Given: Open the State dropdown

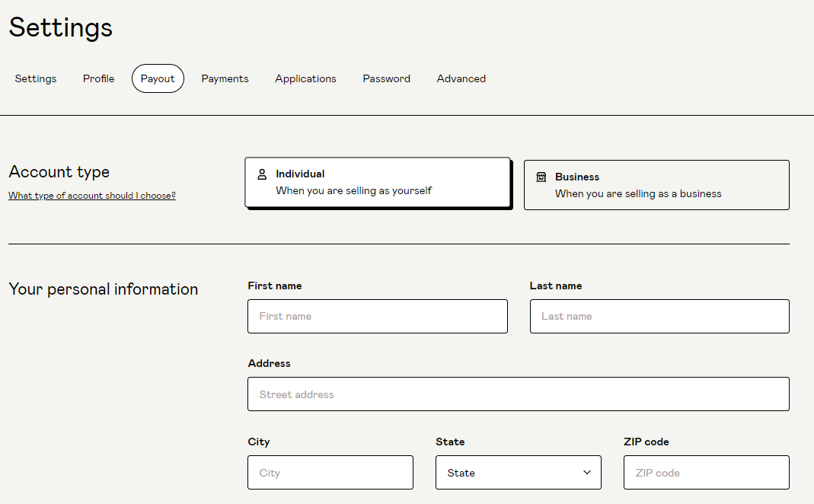Looking at the screenshot, I should (x=518, y=472).
